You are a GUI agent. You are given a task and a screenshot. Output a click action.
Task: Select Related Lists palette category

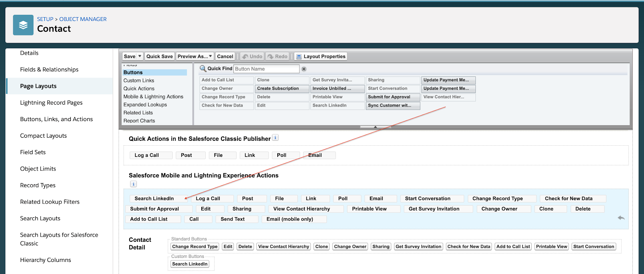click(138, 113)
